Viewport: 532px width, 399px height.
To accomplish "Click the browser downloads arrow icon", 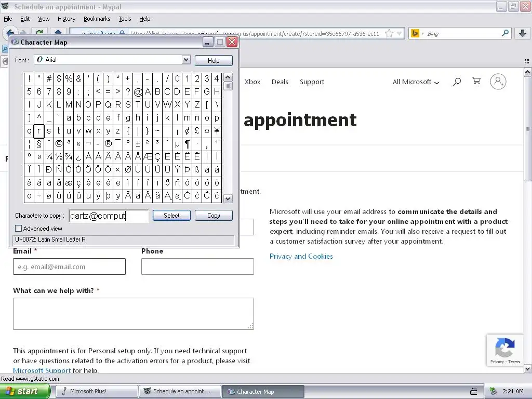I will pyautogui.click(x=523, y=33).
